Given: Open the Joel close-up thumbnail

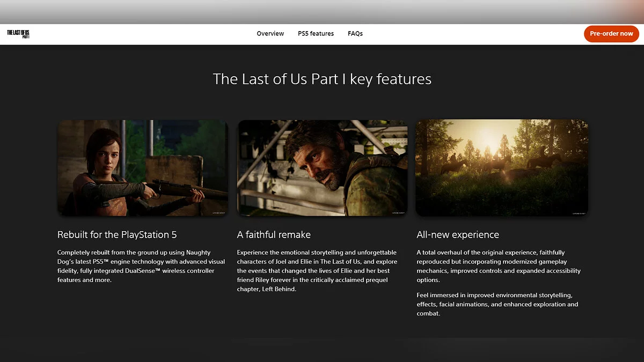Looking at the screenshot, I should pyautogui.click(x=323, y=168).
